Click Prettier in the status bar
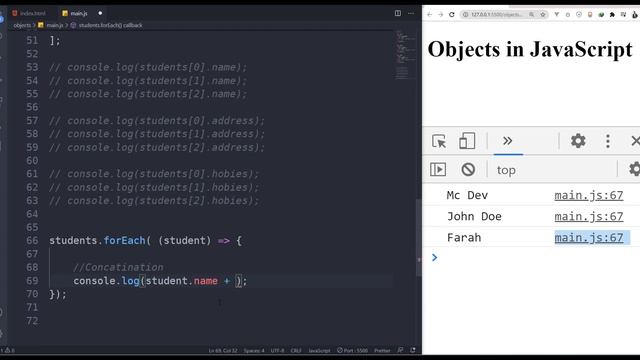 coord(382,350)
